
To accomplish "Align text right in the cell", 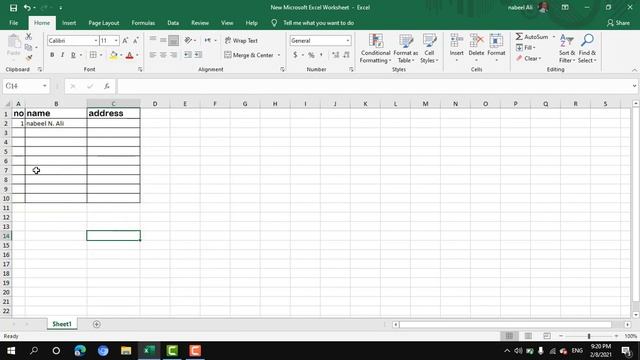I will 173,55.
